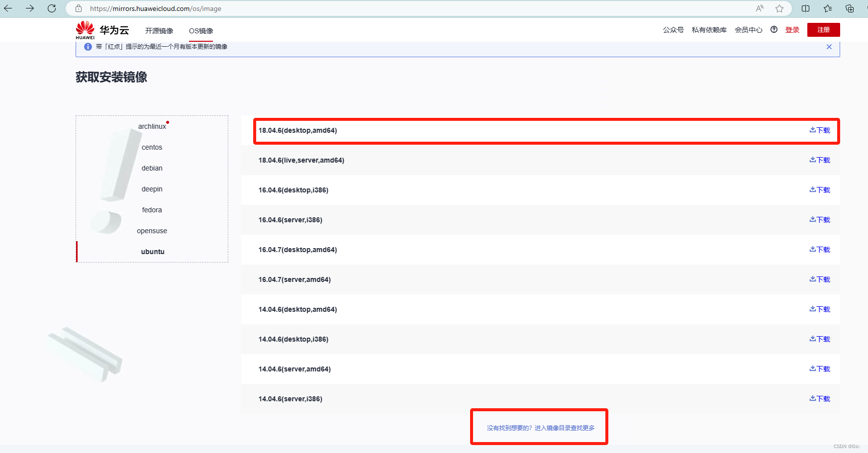Select opensuse in OS list

[152, 231]
